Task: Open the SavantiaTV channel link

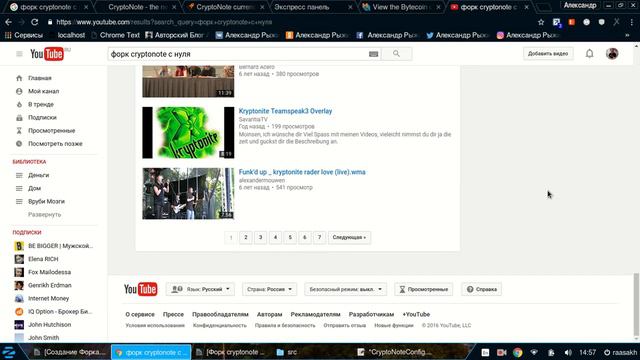Action: tap(253, 119)
